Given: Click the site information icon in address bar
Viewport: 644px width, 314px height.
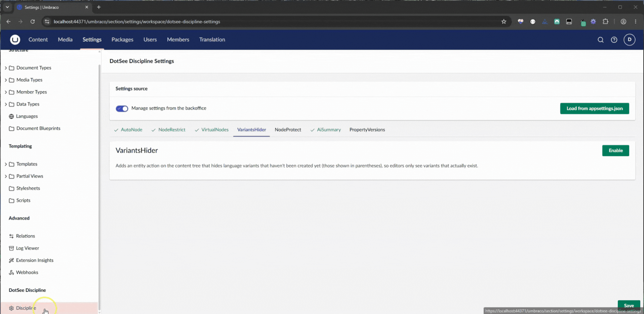Looking at the screenshot, I should (47, 22).
